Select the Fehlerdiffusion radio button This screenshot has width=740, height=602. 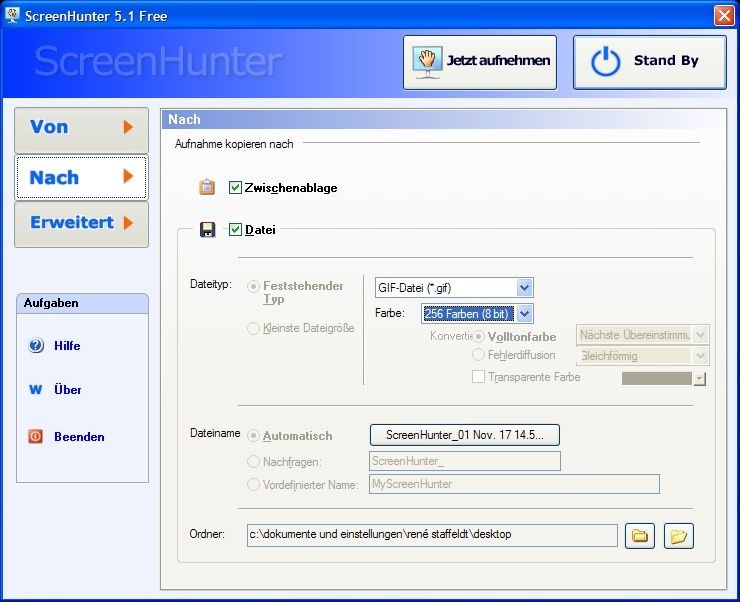click(x=479, y=355)
